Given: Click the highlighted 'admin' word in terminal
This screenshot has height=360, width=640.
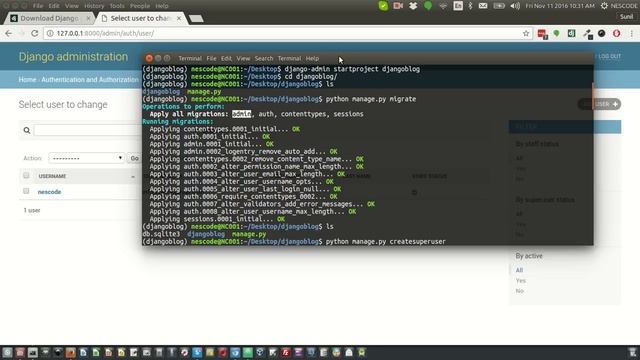Looking at the screenshot, I should 241,114.
